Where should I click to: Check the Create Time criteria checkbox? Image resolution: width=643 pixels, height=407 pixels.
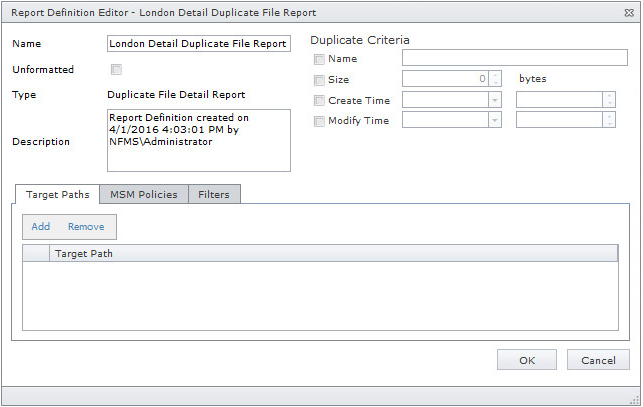pyautogui.click(x=319, y=100)
